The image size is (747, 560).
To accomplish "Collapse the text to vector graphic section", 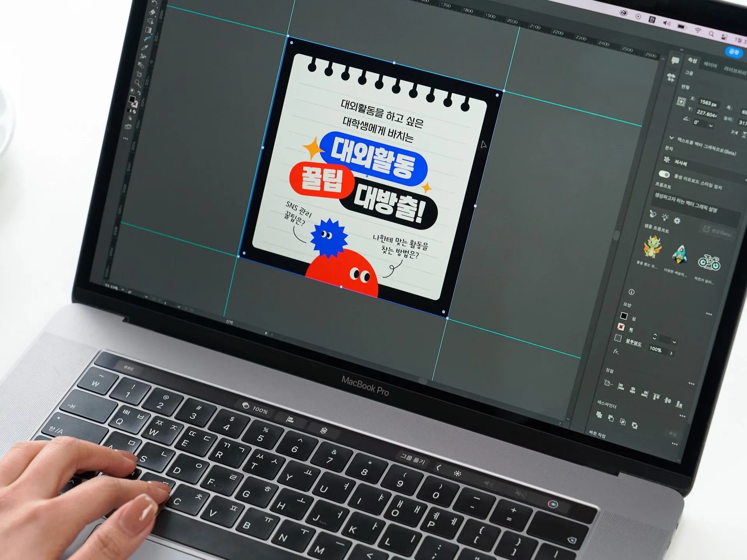I will coord(671,138).
